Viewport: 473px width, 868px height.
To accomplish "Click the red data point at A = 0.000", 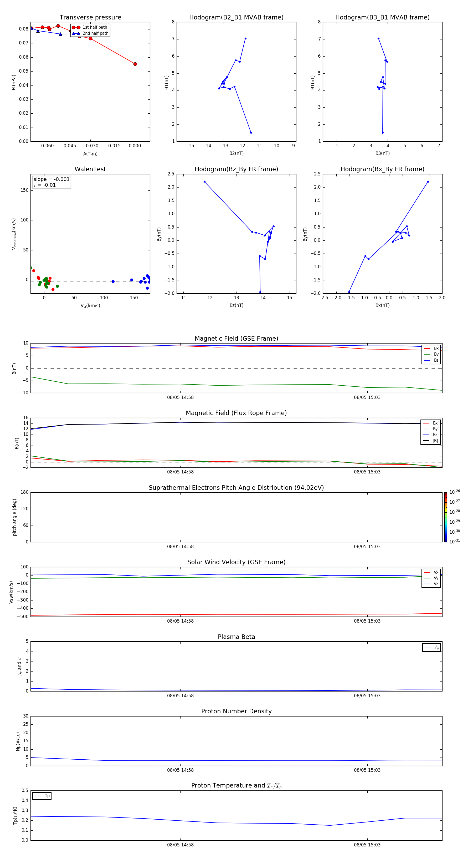I will click(x=135, y=64).
